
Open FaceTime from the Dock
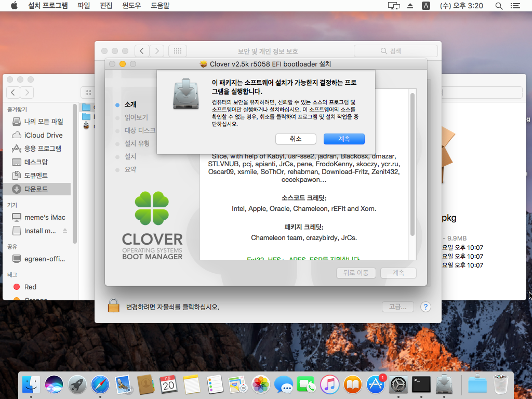(x=307, y=385)
